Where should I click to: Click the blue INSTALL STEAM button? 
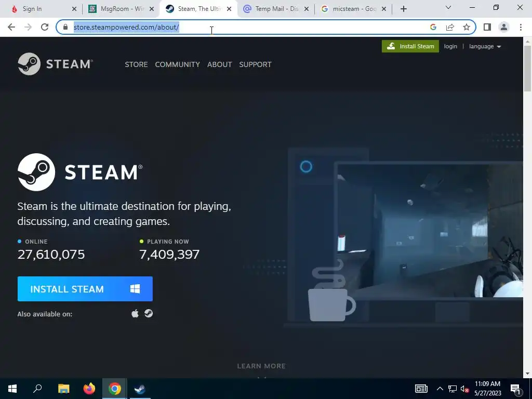85,289
